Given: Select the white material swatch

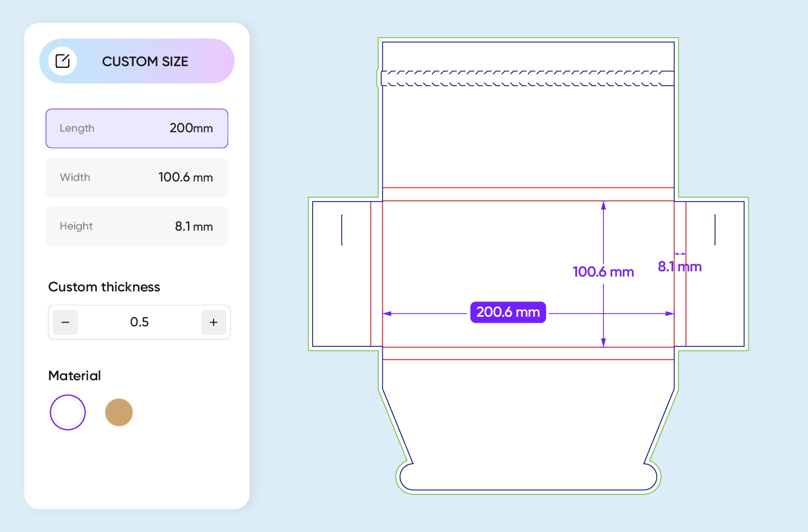Looking at the screenshot, I should tap(68, 412).
